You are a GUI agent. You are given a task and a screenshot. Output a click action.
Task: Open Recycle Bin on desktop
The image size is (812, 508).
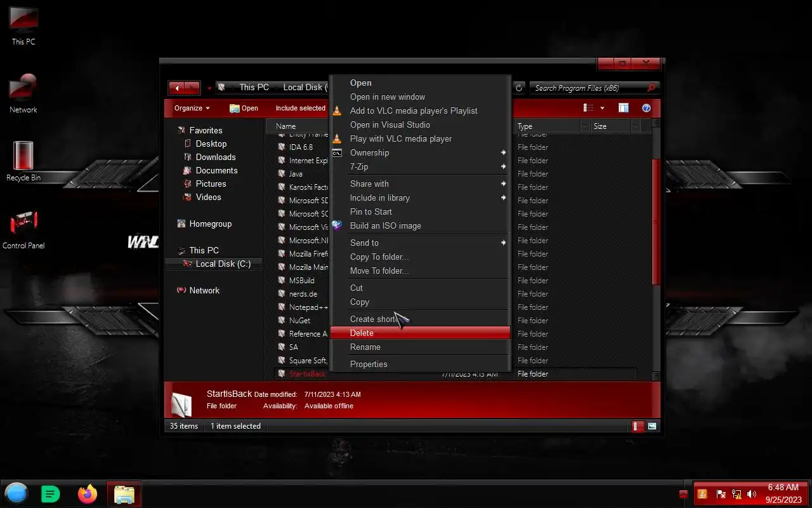[23, 161]
